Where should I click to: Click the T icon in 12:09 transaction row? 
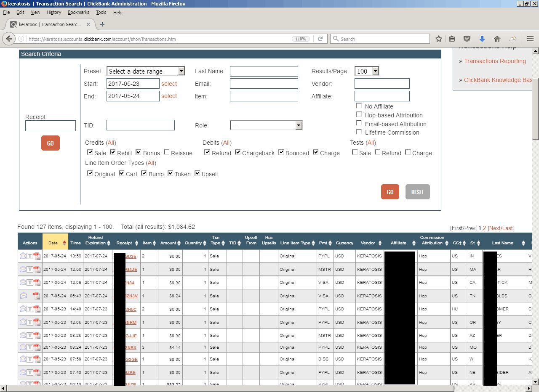(30, 283)
